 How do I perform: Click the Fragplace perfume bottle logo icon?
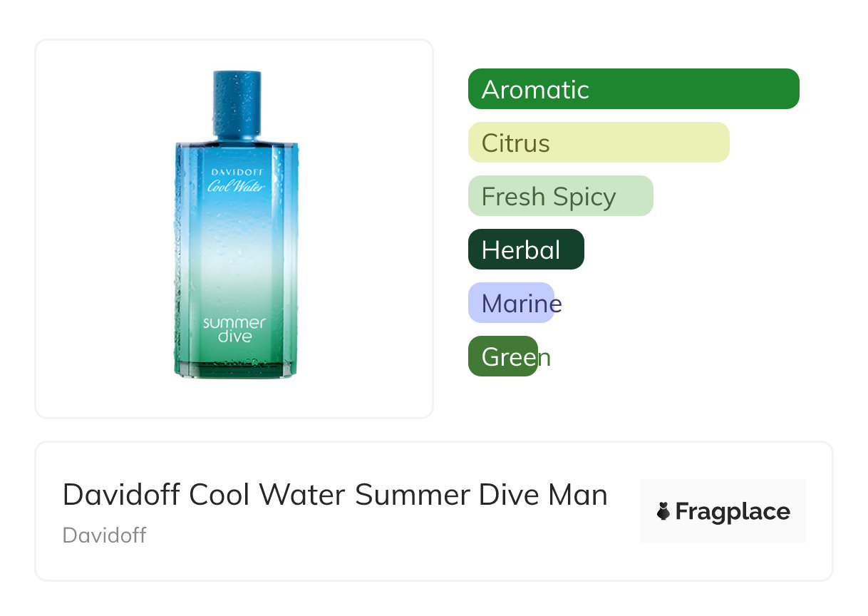coord(663,511)
